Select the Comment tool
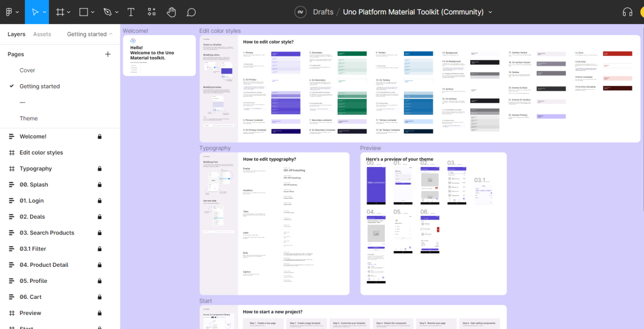The width and height of the screenshot is (644, 329). click(x=191, y=11)
